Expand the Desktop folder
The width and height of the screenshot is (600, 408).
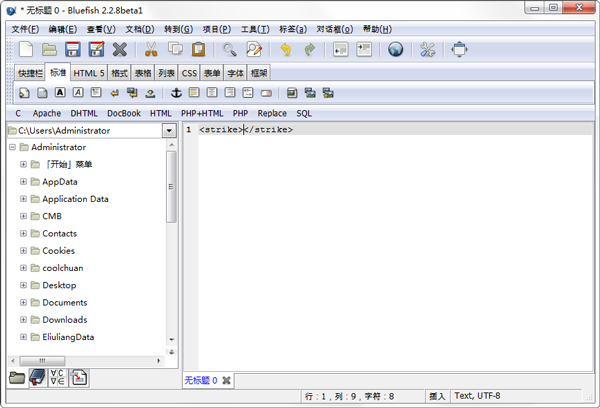click(x=23, y=285)
